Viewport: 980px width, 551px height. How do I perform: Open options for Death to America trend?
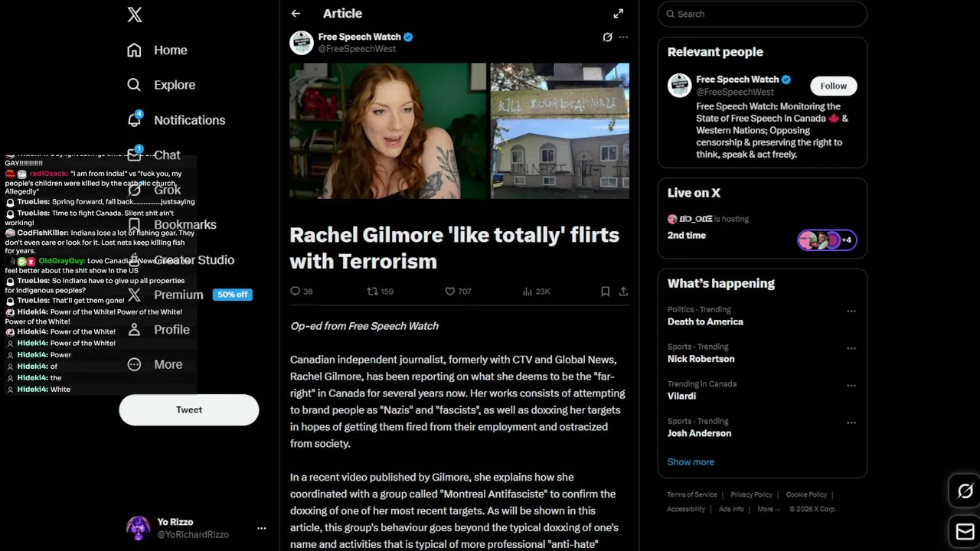coord(851,311)
